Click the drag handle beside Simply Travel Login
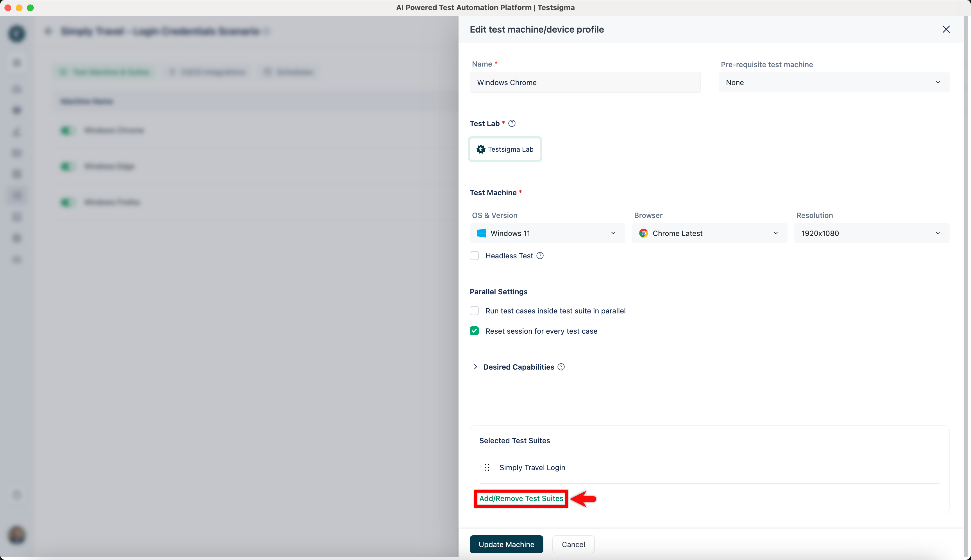This screenshot has height=560, width=971. pos(487,467)
